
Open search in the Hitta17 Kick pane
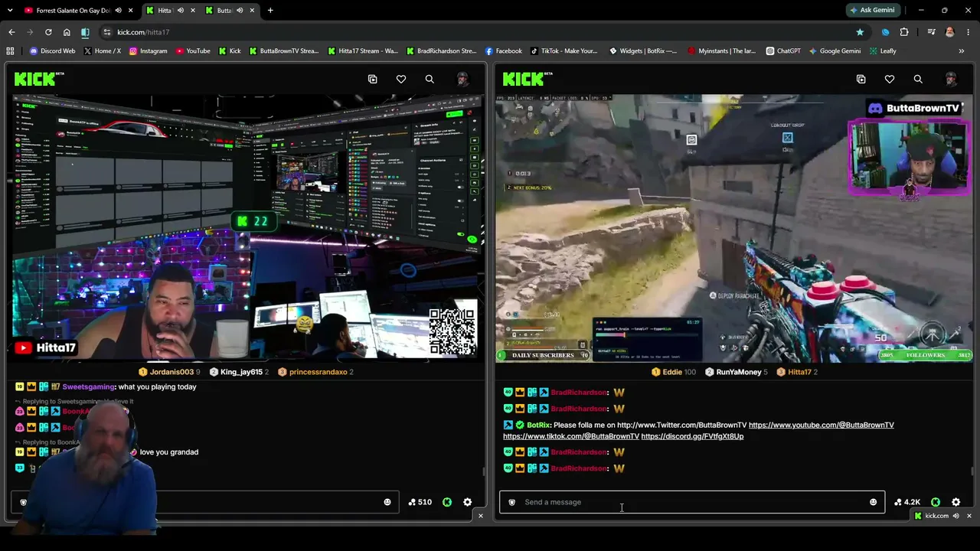click(430, 79)
